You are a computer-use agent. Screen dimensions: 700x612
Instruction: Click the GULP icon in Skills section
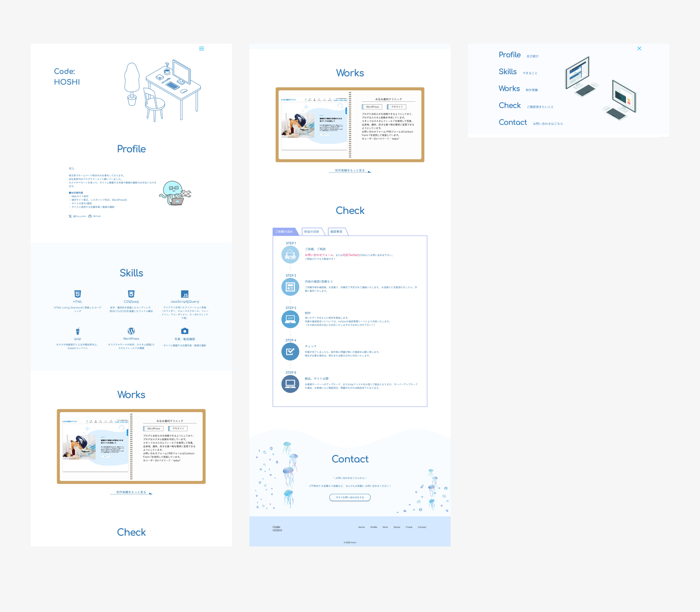[x=78, y=331]
